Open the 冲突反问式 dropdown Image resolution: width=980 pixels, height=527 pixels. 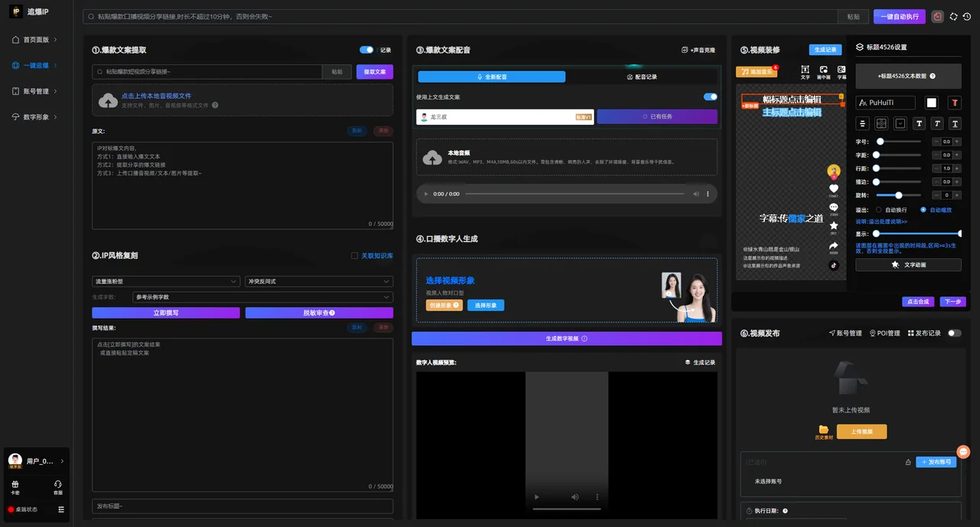pos(319,282)
